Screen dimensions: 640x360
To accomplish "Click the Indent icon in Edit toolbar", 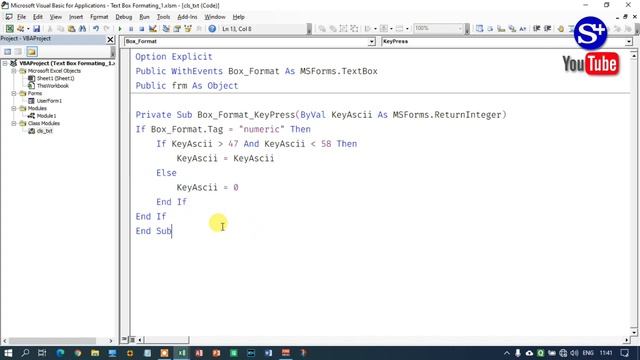I will click(537, 29).
